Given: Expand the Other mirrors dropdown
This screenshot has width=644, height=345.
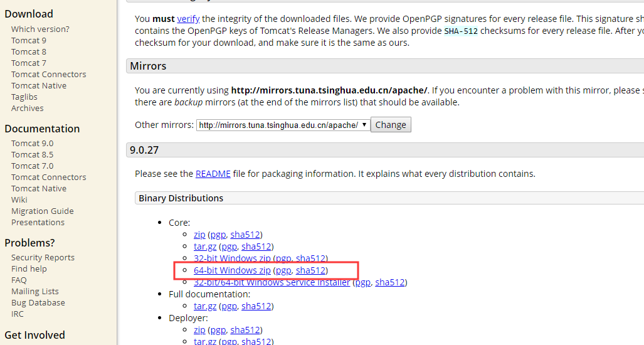Looking at the screenshot, I should click(283, 125).
